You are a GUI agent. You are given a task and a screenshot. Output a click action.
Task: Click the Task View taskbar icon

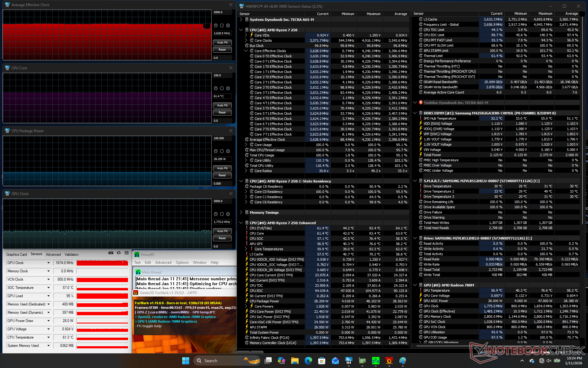tap(268, 361)
